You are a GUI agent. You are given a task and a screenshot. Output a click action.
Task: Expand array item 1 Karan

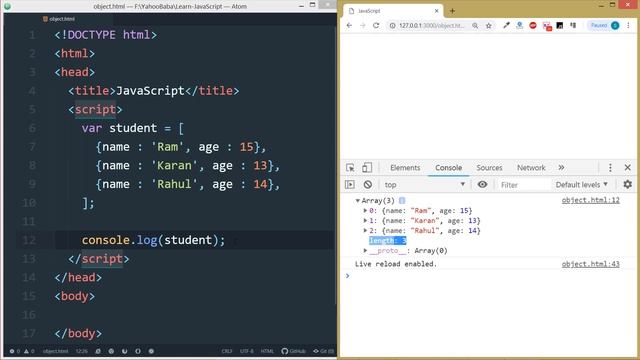365,220
